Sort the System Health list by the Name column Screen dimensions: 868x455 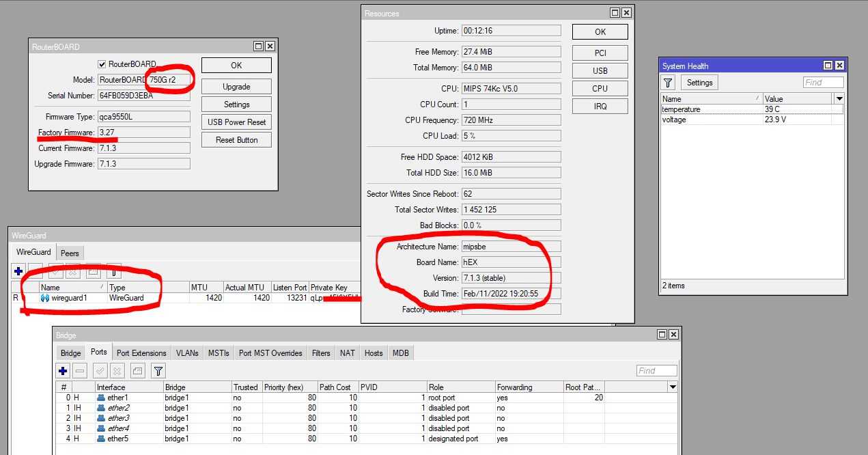click(x=711, y=99)
